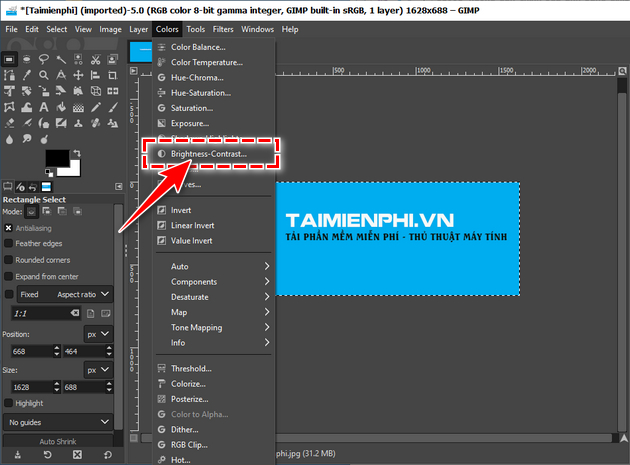Screen dimensions: 630x465
Task: Select the Ellipse Select tool
Action: pyautogui.click(x=27, y=60)
